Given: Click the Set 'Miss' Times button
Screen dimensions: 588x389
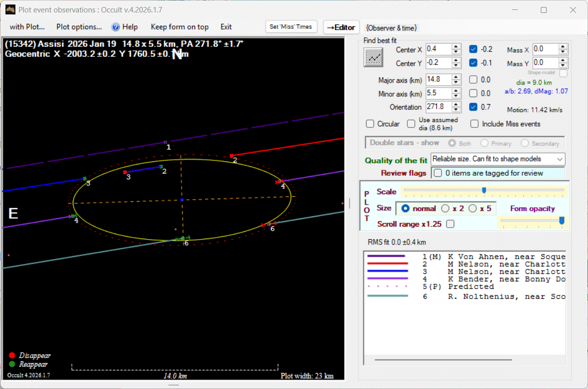Looking at the screenshot, I should [291, 27].
